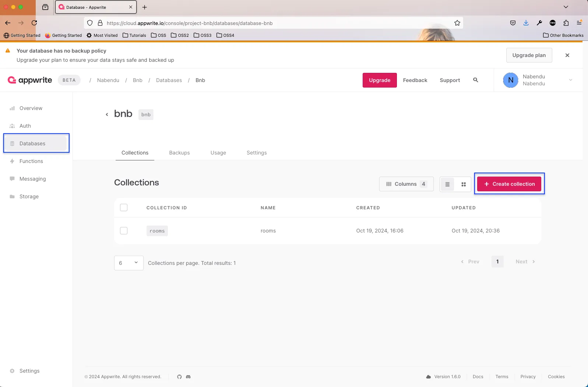Open the extensions puzzle icon

point(566,23)
